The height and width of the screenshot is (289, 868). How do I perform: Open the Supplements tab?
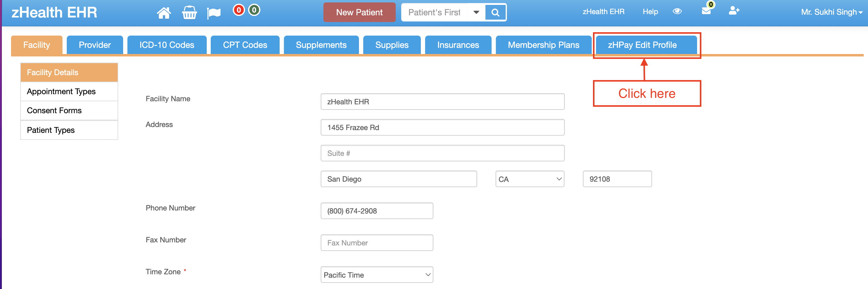pos(321,45)
